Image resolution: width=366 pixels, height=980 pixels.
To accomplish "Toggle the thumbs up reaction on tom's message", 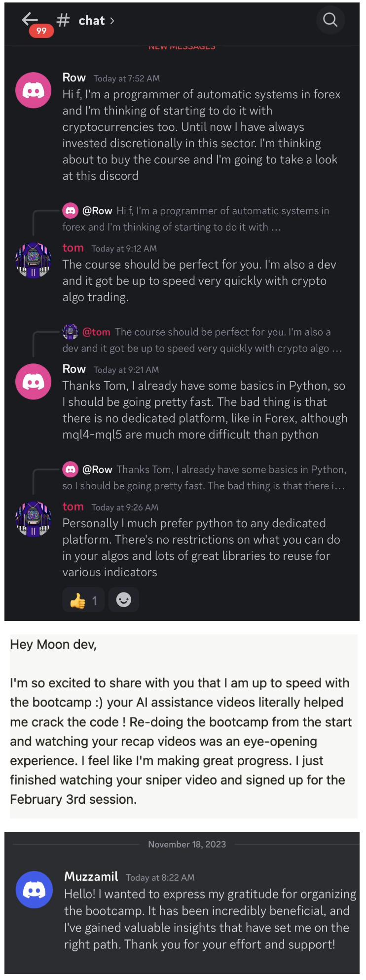I will pos(83,599).
